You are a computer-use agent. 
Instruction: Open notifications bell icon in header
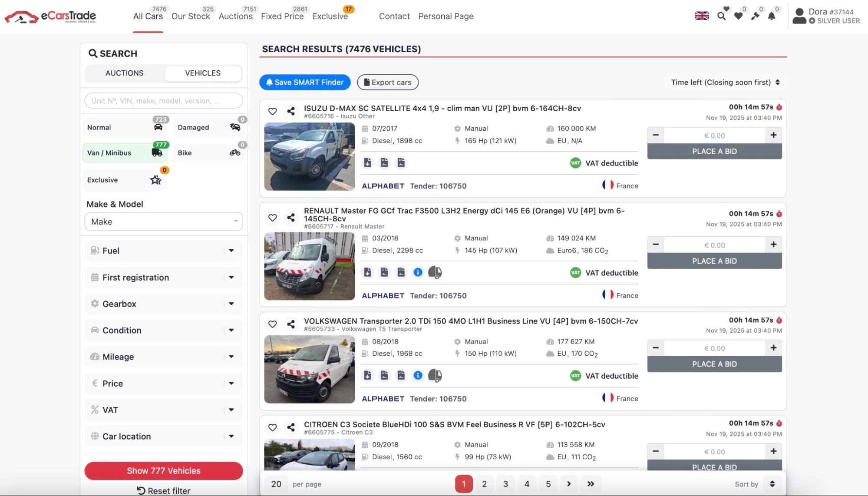coord(771,16)
